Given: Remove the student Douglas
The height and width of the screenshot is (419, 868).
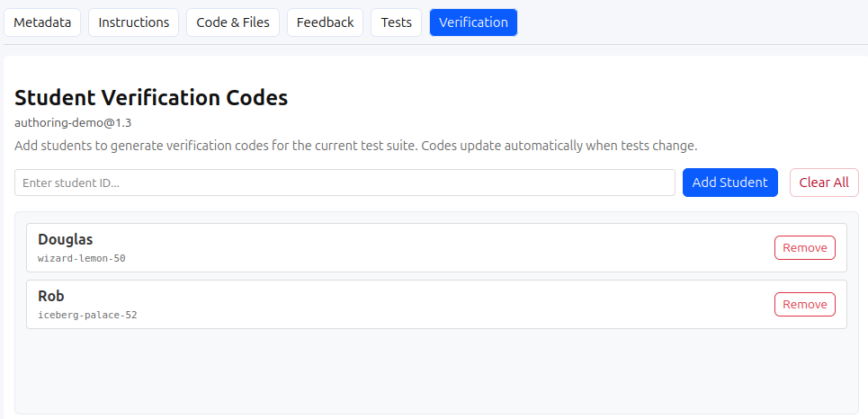Looking at the screenshot, I should [805, 247].
